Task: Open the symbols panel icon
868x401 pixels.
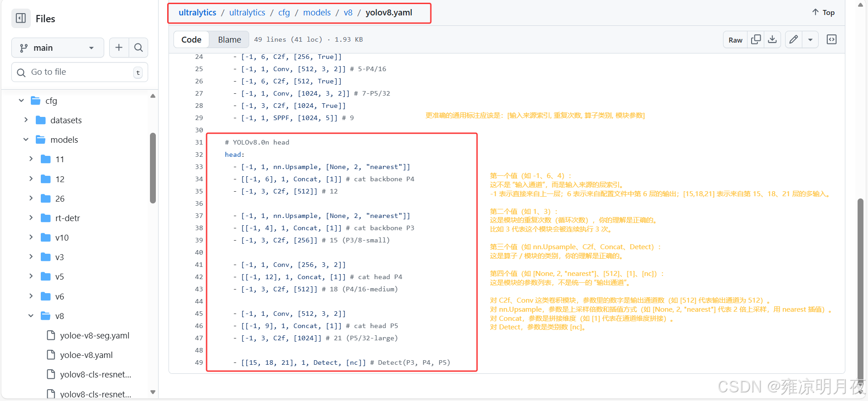Action: coord(832,39)
